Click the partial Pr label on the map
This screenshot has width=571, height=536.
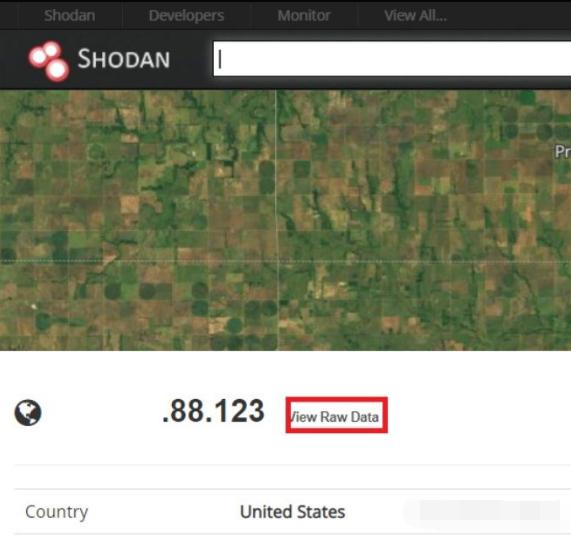pyautogui.click(x=563, y=151)
